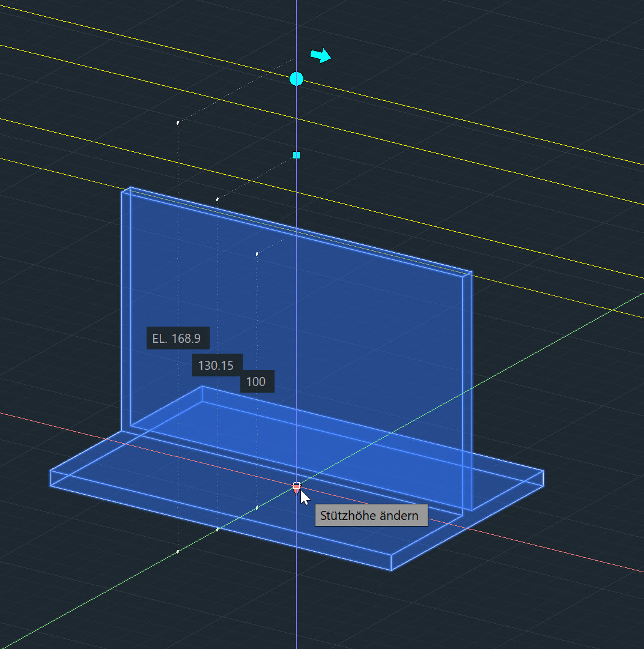
Task: Edit the EL. 168.9 elevation field
Action: pos(178,338)
